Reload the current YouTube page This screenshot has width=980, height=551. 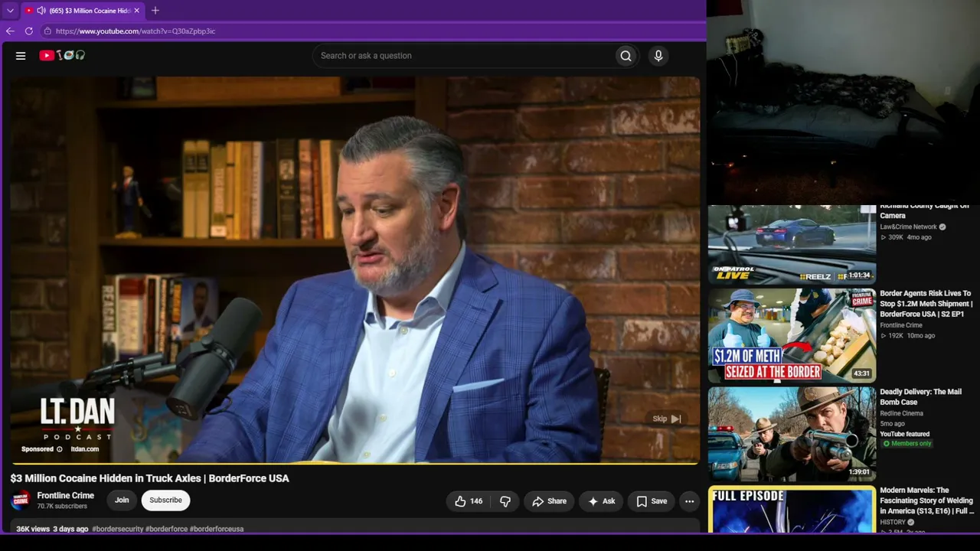point(29,31)
